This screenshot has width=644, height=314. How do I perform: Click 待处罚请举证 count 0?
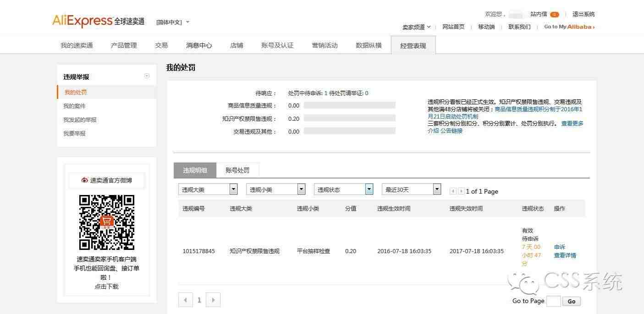point(367,93)
